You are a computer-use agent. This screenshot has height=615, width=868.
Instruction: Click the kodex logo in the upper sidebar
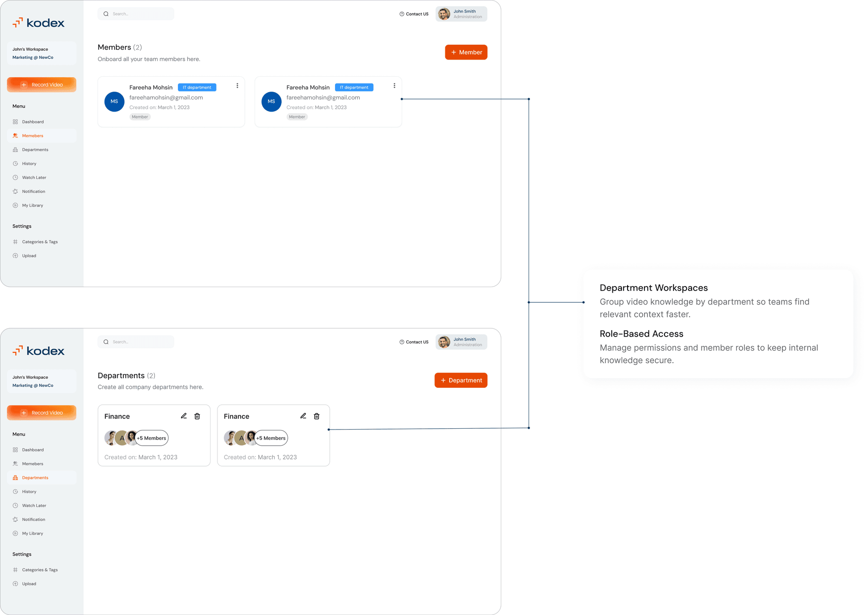[39, 23]
